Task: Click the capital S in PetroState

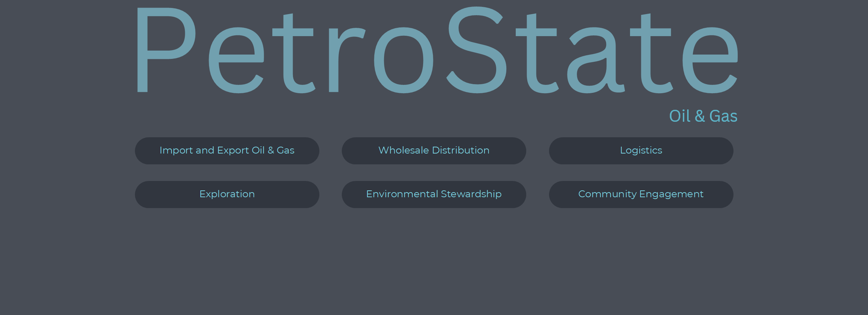Action: (x=477, y=51)
